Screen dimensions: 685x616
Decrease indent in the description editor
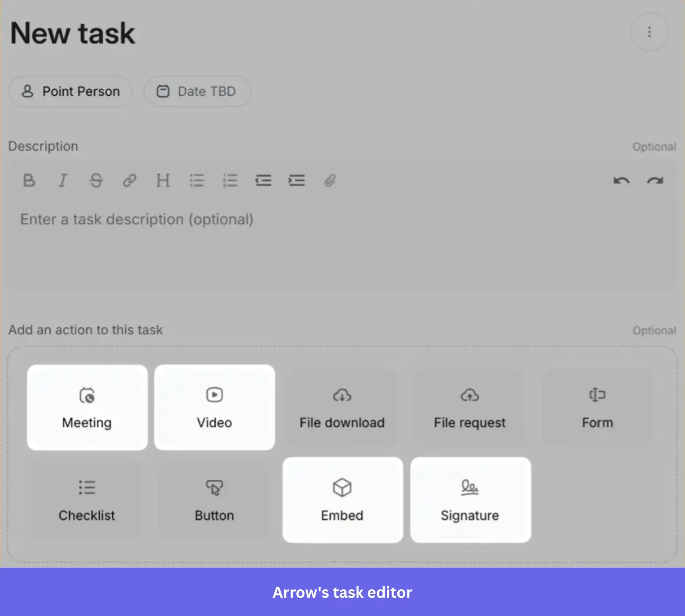click(x=264, y=180)
